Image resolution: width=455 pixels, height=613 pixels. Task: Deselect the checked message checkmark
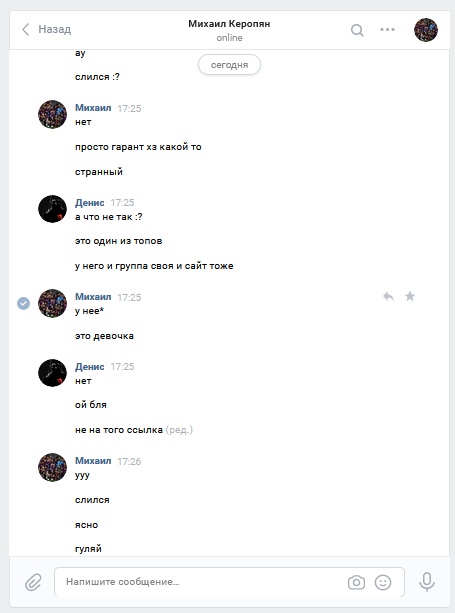pyautogui.click(x=23, y=303)
